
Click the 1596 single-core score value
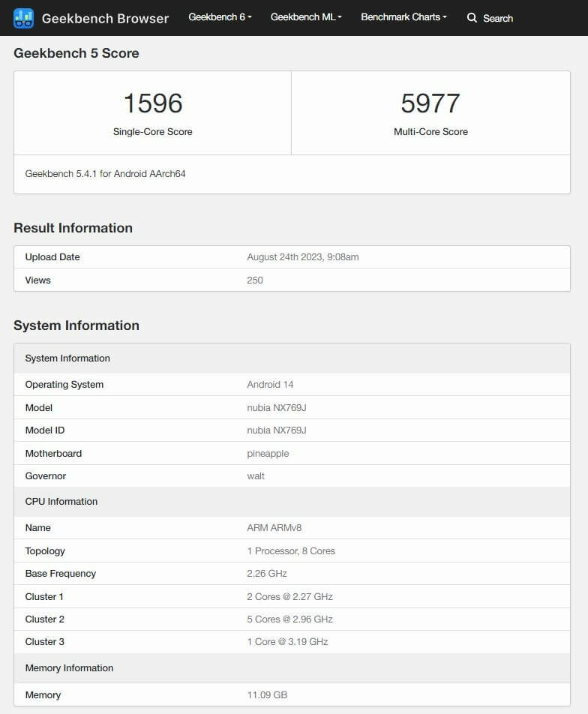point(153,103)
